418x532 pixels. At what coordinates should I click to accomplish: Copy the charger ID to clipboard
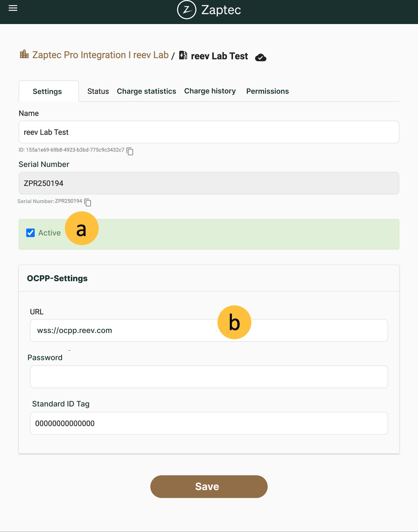130,151
